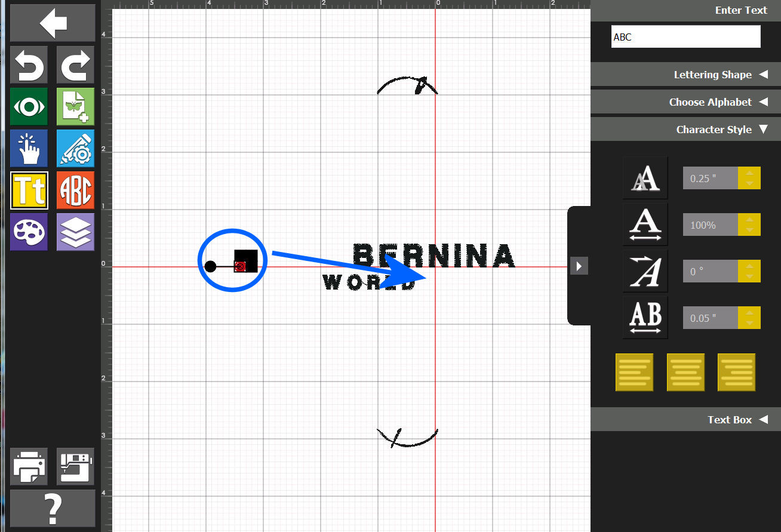Click the 0.25" height value field
781x532 pixels.
pos(711,178)
